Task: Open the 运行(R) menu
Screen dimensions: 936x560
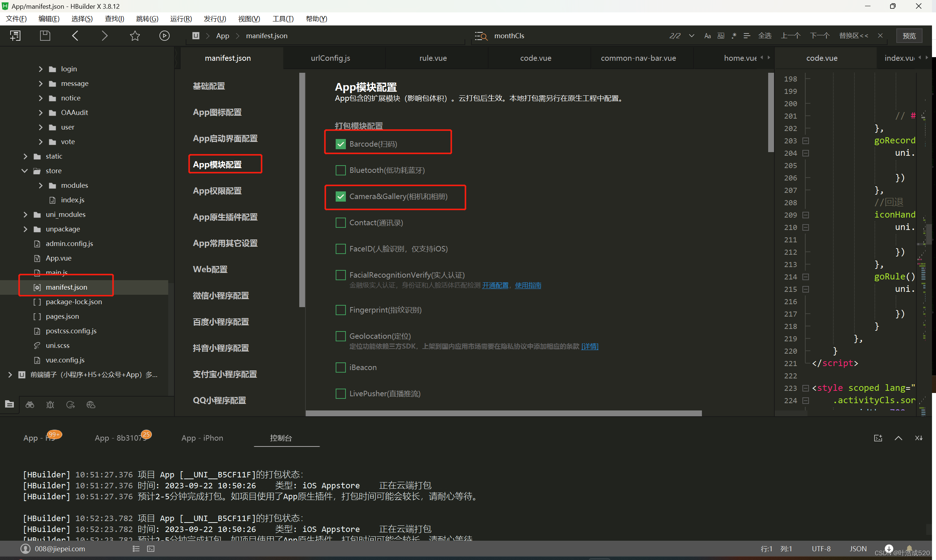Action: 181,19
